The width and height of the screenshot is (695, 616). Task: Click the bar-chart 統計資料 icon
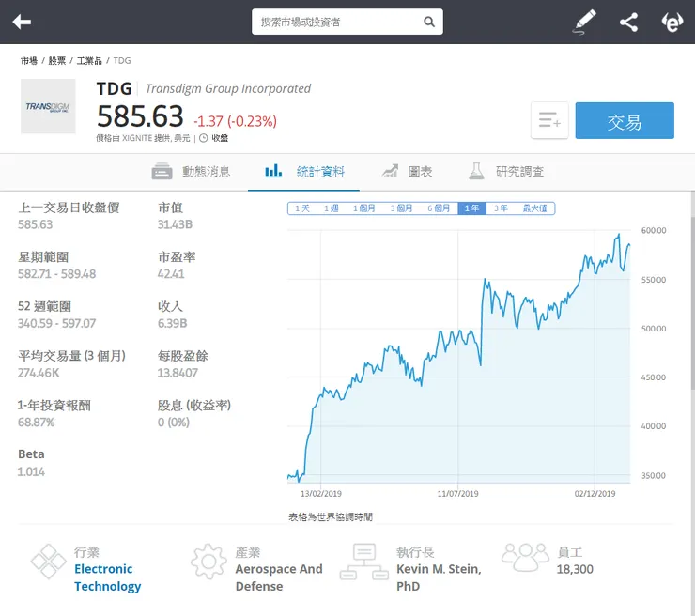(273, 171)
